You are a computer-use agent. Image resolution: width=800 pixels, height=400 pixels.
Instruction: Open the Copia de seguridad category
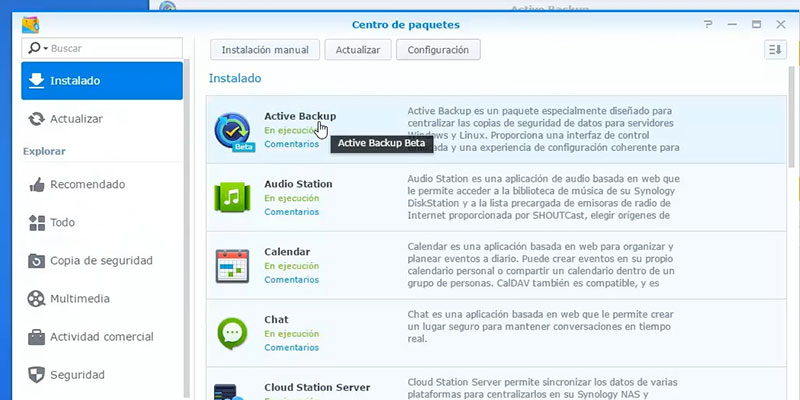[x=102, y=261]
